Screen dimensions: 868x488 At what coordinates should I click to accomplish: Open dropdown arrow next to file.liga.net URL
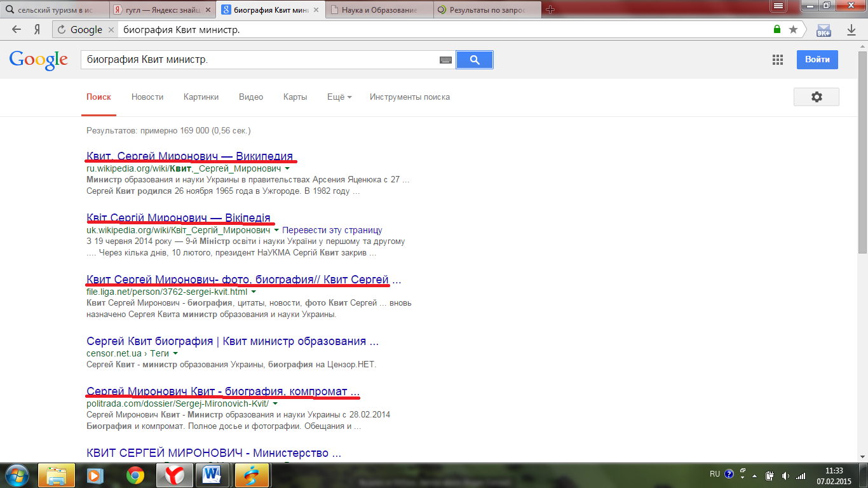coord(254,292)
